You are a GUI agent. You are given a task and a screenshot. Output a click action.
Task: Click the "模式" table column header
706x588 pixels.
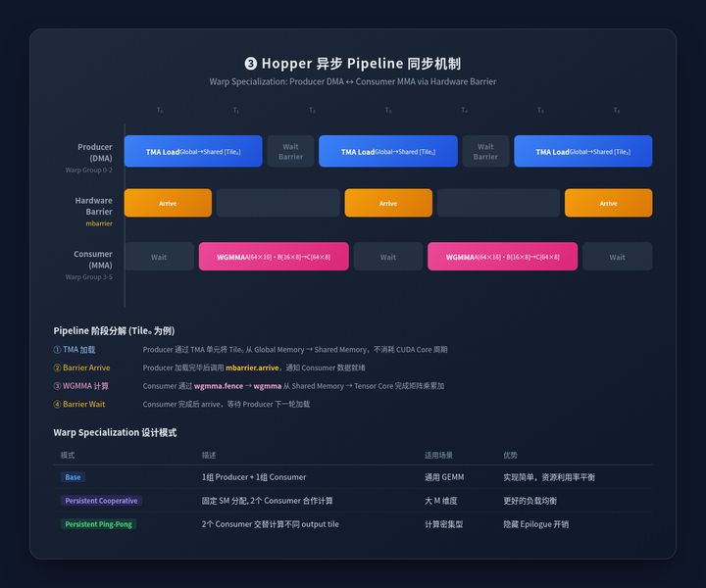pyautogui.click(x=68, y=456)
